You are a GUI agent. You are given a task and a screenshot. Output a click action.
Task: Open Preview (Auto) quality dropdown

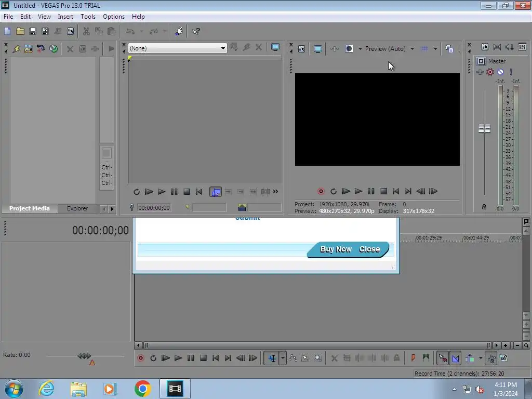pyautogui.click(x=412, y=49)
